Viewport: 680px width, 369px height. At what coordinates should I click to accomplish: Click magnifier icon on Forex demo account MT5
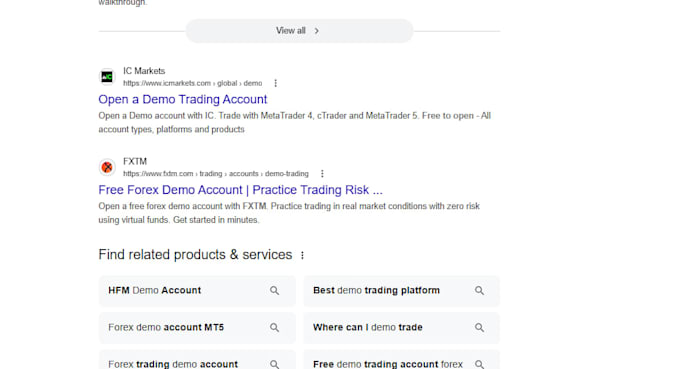pyautogui.click(x=275, y=327)
